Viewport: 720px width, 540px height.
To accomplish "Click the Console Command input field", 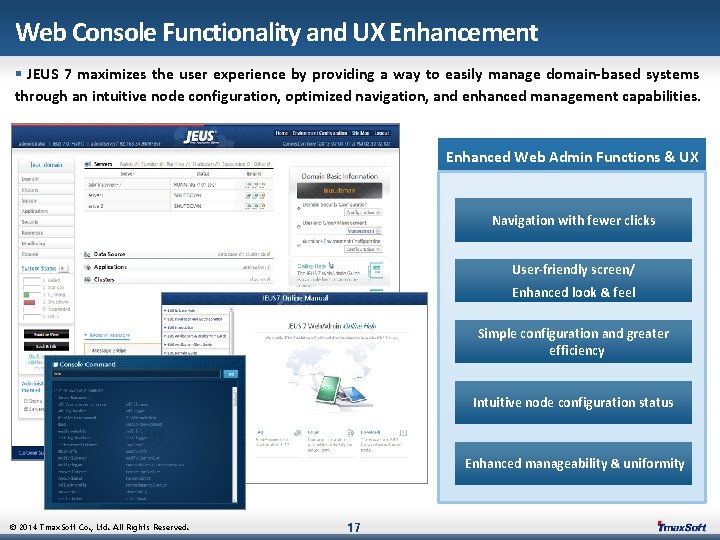I will [x=136, y=374].
